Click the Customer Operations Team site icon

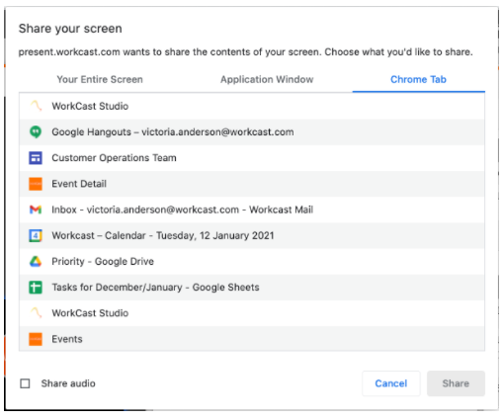pyautogui.click(x=36, y=158)
